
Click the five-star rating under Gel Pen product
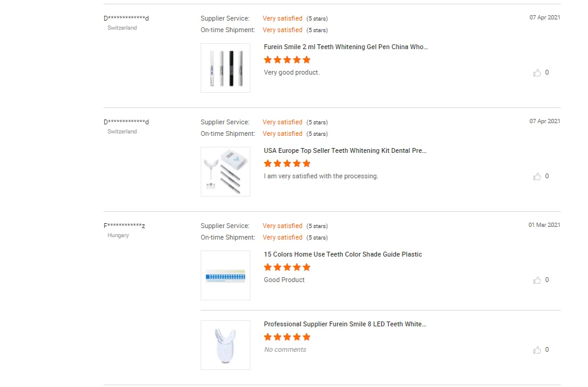coord(287,59)
